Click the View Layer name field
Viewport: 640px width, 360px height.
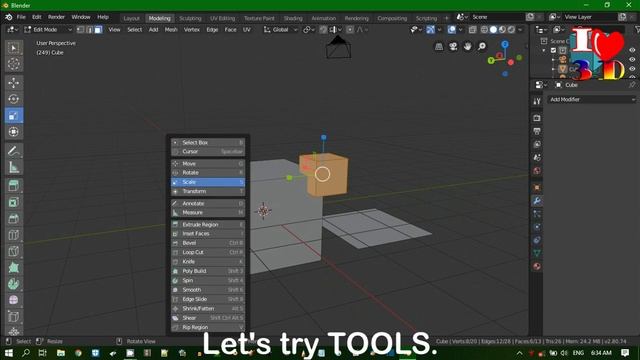click(x=590, y=17)
